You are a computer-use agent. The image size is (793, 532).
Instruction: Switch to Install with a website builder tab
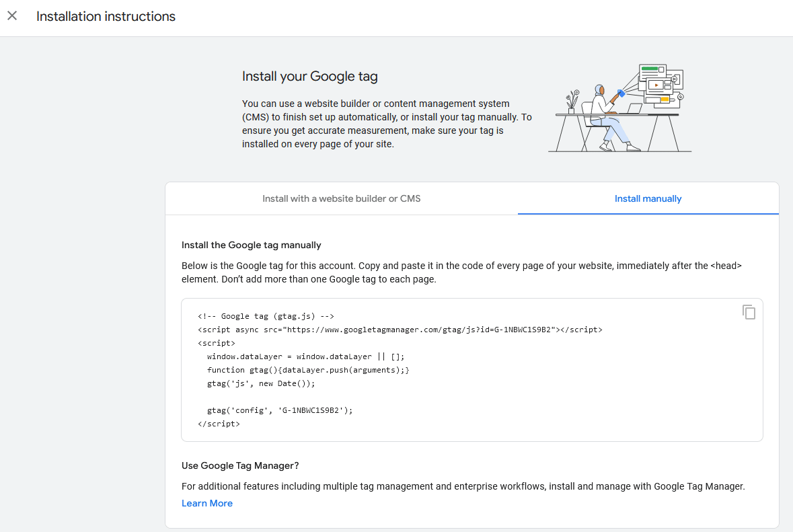tap(341, 198)
